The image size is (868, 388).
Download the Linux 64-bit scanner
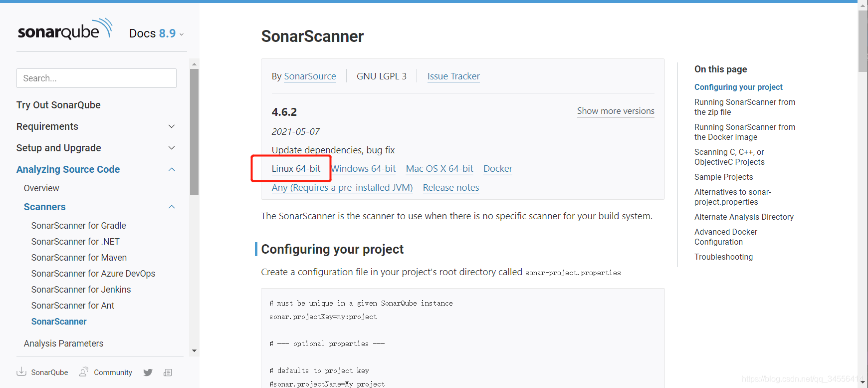pyautogui.click(x=295, y=168)
